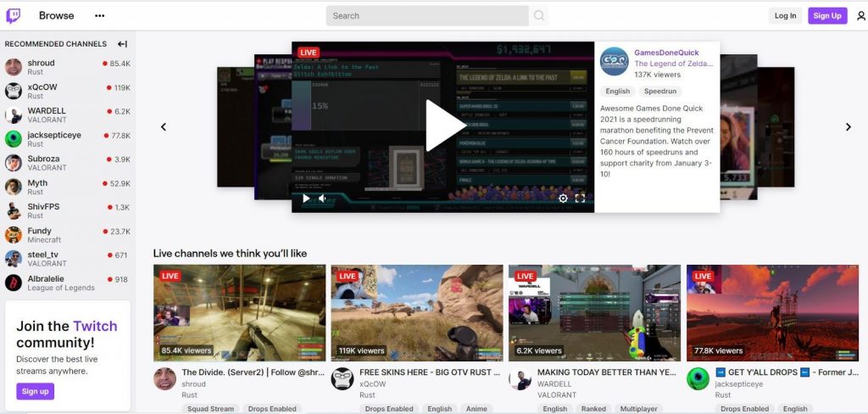Open GamesDoneQuick channel name link

(x=666, y=53)
